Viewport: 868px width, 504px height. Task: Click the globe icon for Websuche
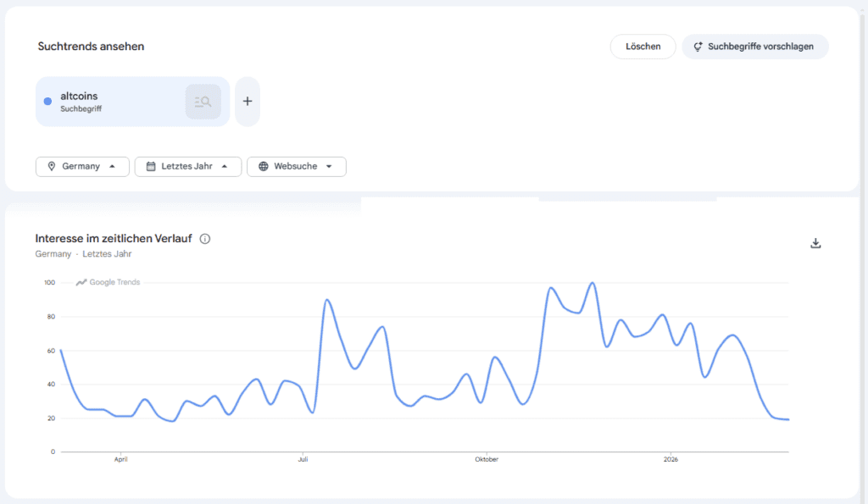pos(263,167)
